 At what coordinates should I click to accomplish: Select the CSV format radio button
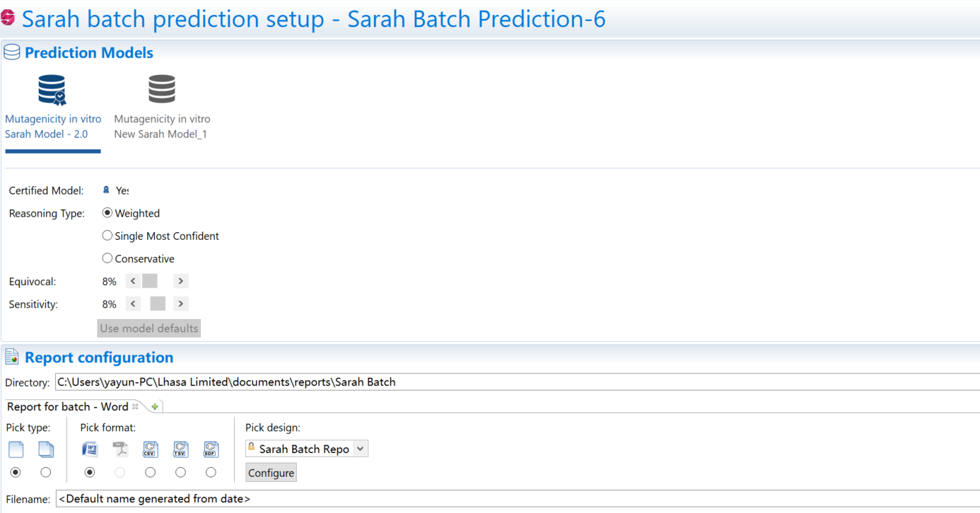[150, 472]
